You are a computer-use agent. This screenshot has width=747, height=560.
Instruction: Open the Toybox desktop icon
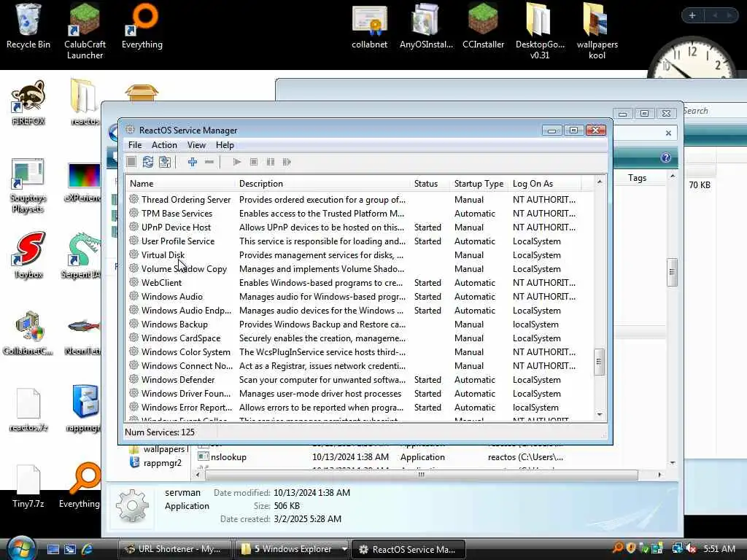tap(28, 254)
